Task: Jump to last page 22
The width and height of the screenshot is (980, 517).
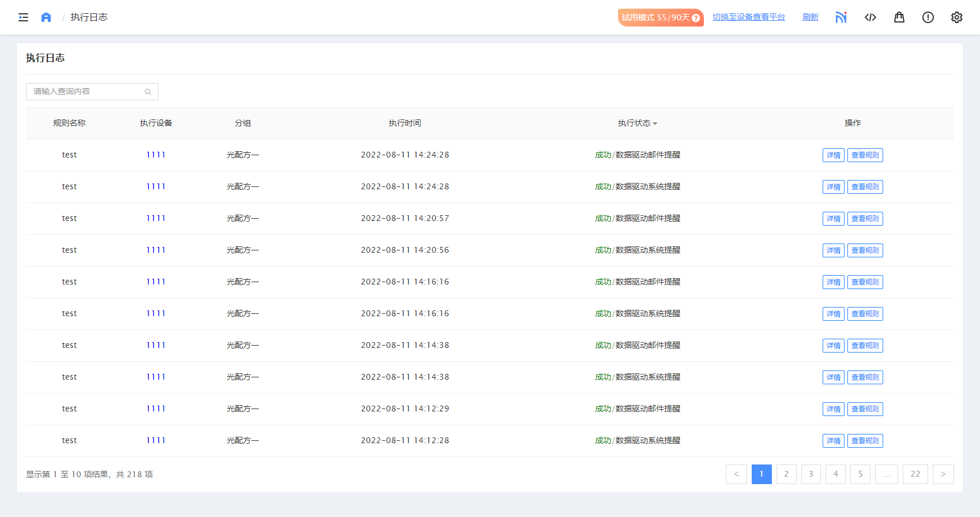Action: [x=915, y=474]
